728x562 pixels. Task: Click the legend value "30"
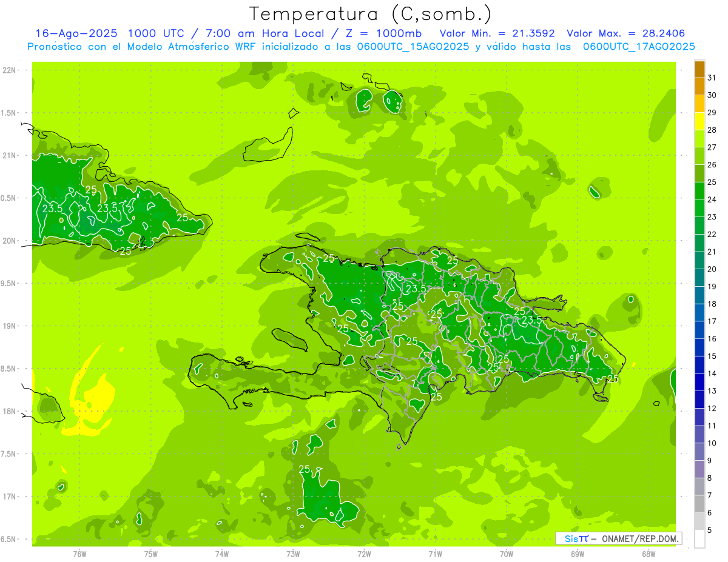coord(712,95)
